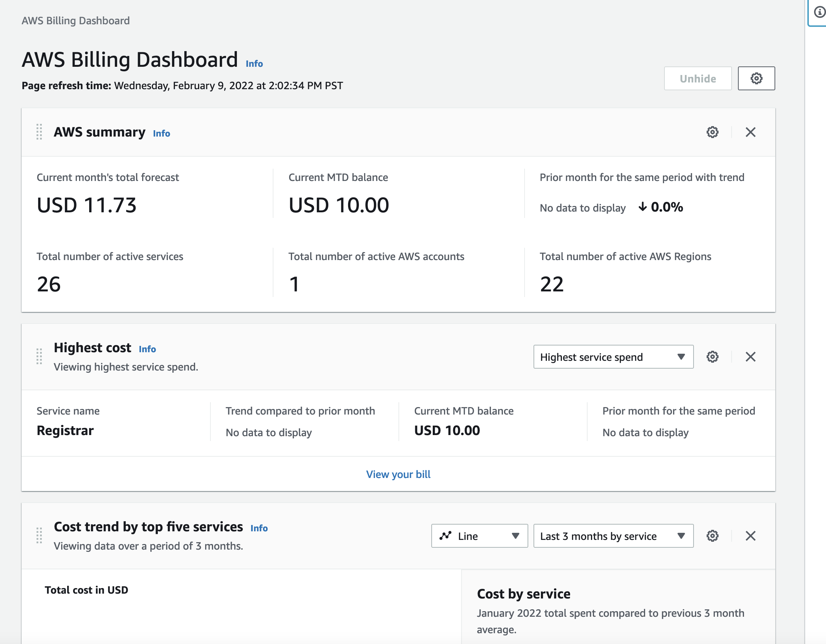The height and width of the screenshot is (644, 826).
Task: Open Info link beside Highest cost
Action: point(147,349)
